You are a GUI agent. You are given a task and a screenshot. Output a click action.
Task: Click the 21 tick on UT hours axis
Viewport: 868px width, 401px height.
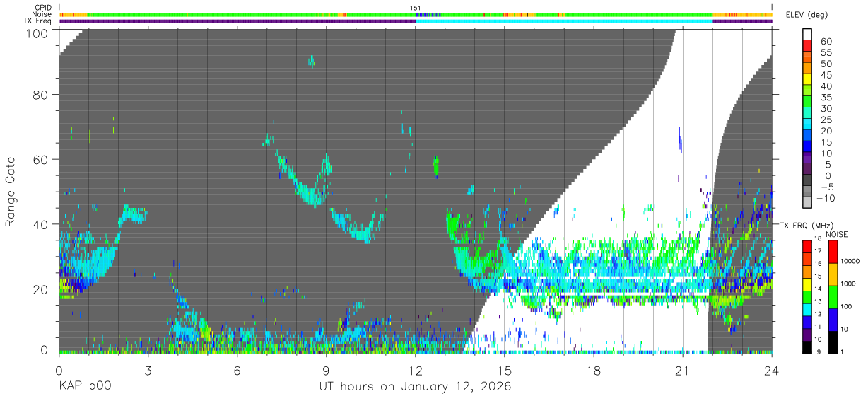683,370
